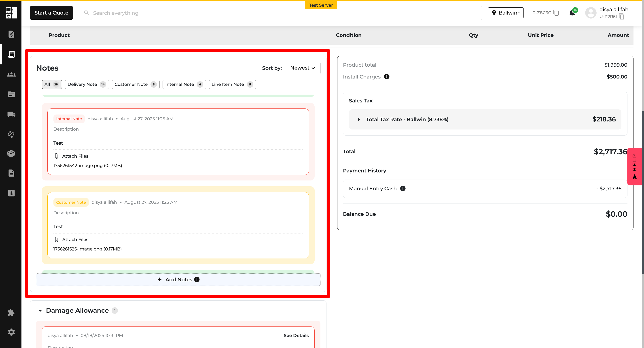Filter notes by Internal Note tab
The height and width of the screenshot is (348, 644).
coord(184,85)
